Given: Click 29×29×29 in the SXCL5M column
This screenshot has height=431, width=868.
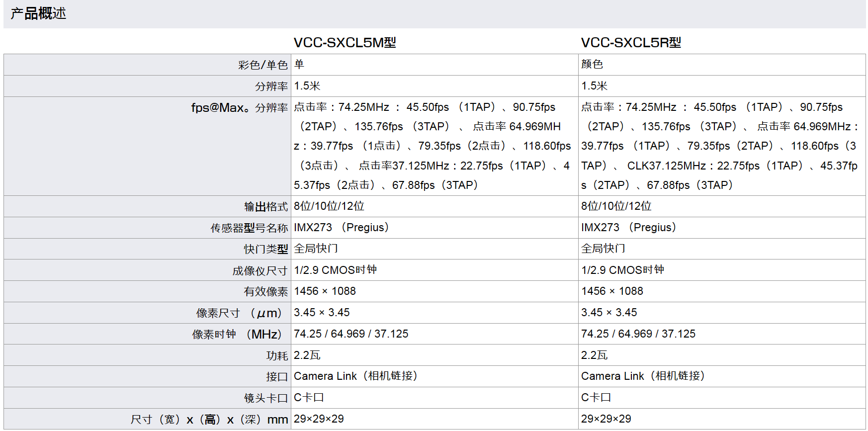Looking at the screenshot, I should point(319,419).
